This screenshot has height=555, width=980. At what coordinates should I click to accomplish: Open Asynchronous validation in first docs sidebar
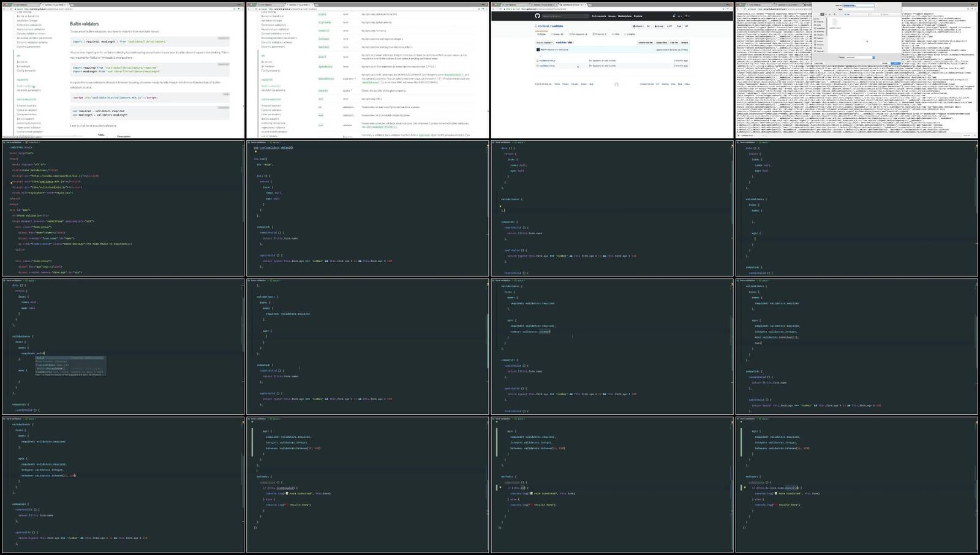click(x=31, y=29)
